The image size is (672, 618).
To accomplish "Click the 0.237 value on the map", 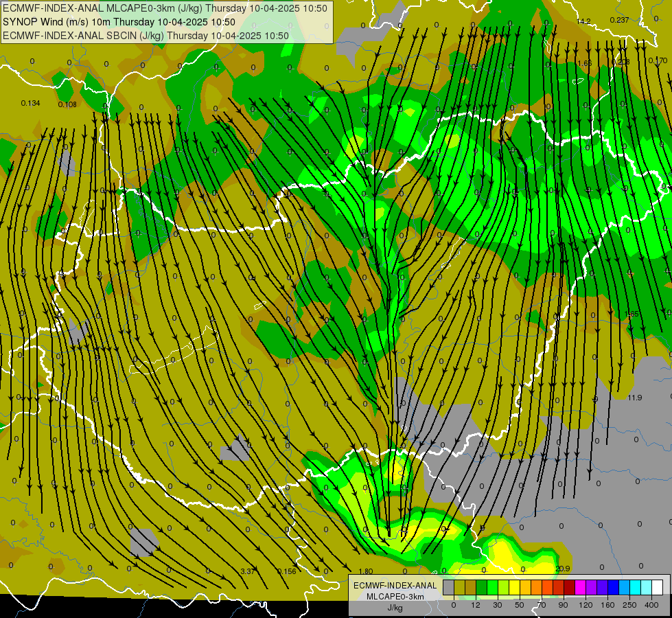I will coord(619,20).
